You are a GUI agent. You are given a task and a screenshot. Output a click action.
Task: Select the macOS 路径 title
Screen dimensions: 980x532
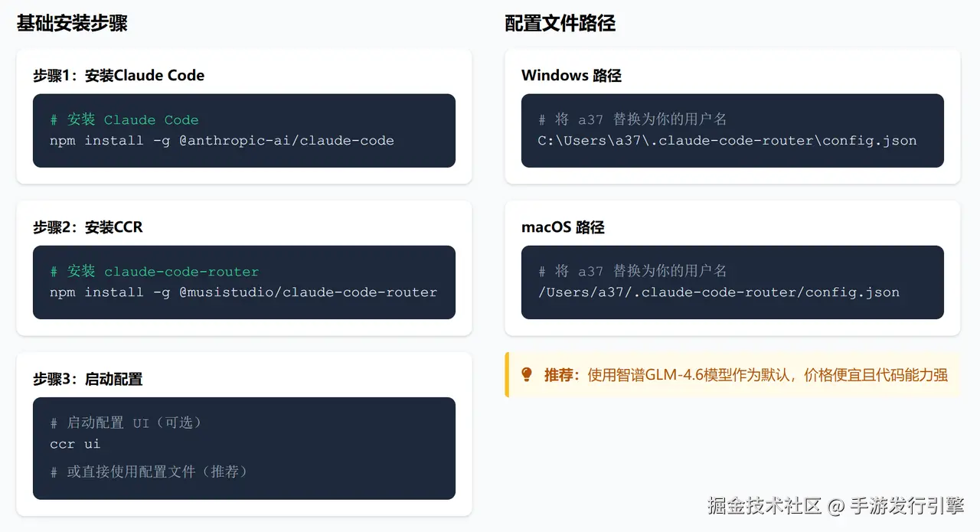(563, 227)
